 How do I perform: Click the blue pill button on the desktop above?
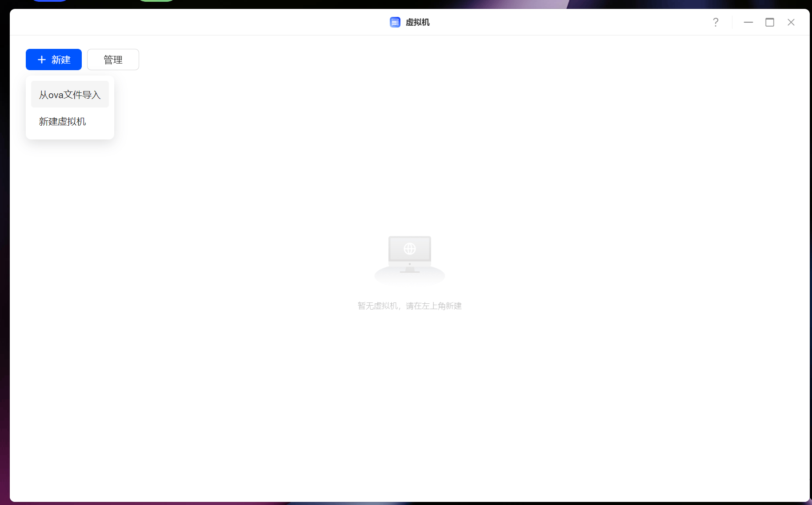click(50, 1)
